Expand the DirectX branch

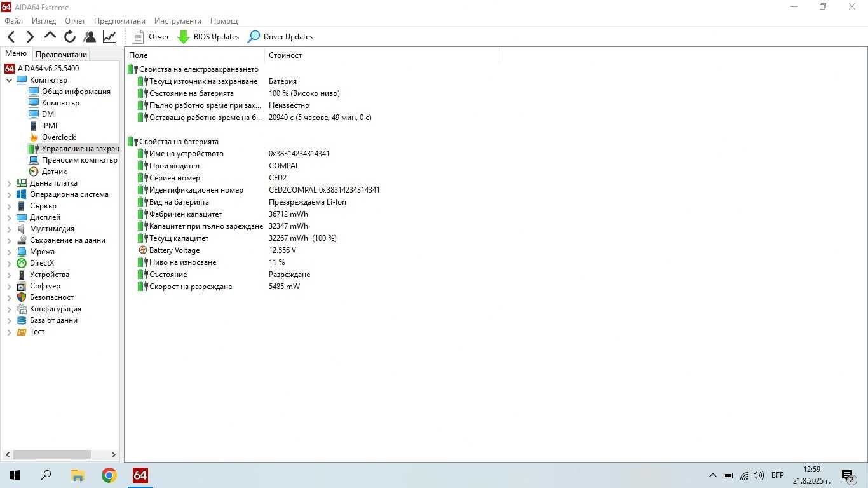9,263
